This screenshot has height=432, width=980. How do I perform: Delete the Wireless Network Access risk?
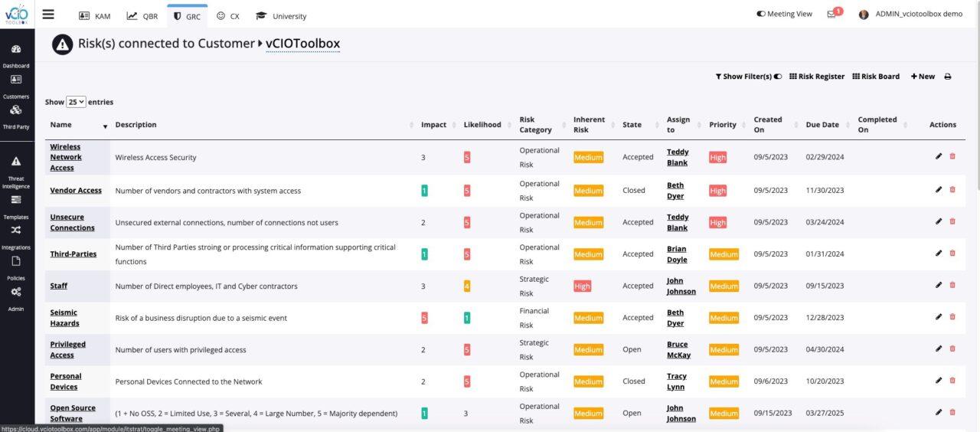952,156
